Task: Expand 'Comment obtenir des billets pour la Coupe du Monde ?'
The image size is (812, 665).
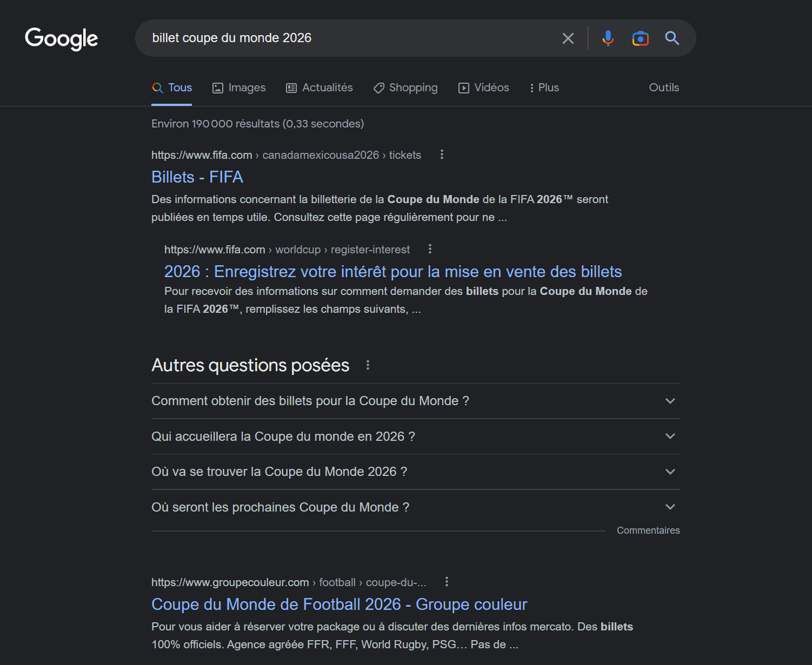Action: [x=670, y=401]
